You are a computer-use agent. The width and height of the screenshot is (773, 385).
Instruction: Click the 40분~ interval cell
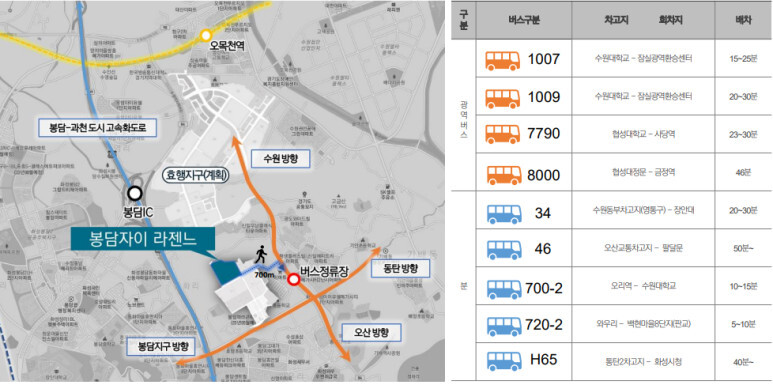743,362
